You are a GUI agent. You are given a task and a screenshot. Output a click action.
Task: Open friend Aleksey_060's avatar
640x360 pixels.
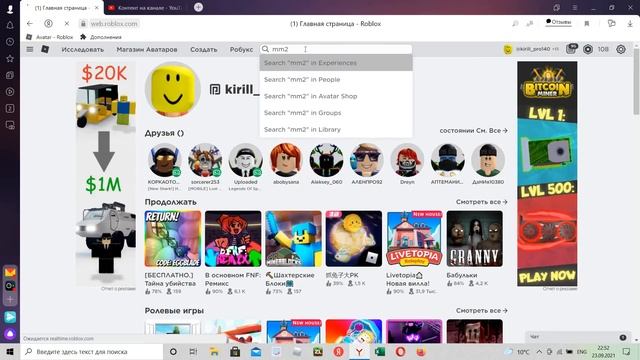(x=326, y=160)
